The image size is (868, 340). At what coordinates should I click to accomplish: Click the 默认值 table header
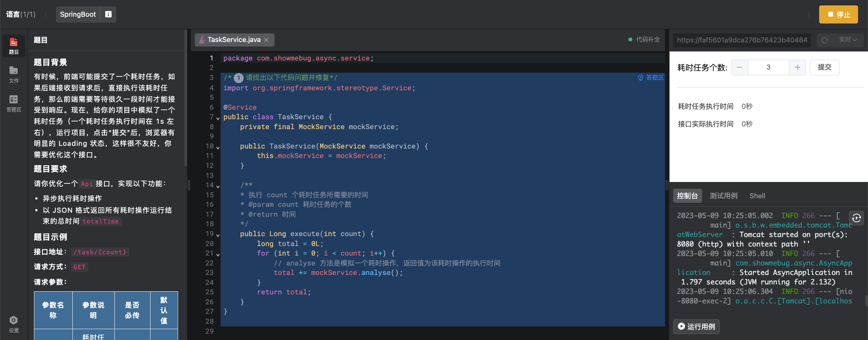(x=164, y=310)
